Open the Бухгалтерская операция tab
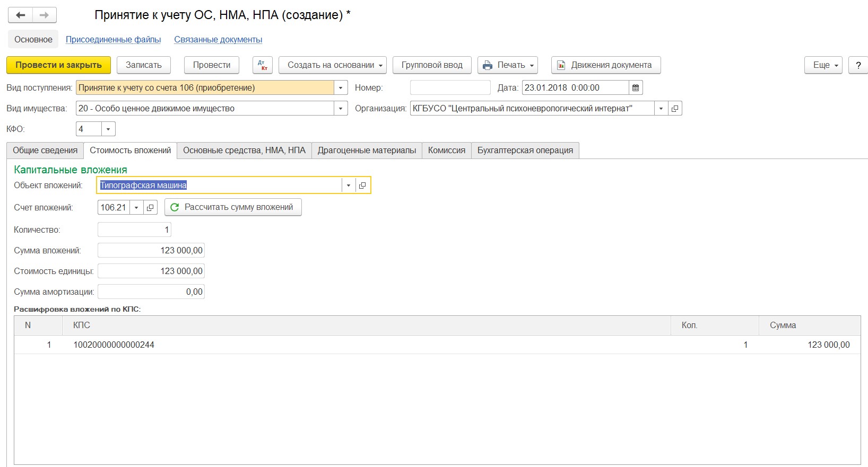The image size is (868, 467). (x=525, y=151)
